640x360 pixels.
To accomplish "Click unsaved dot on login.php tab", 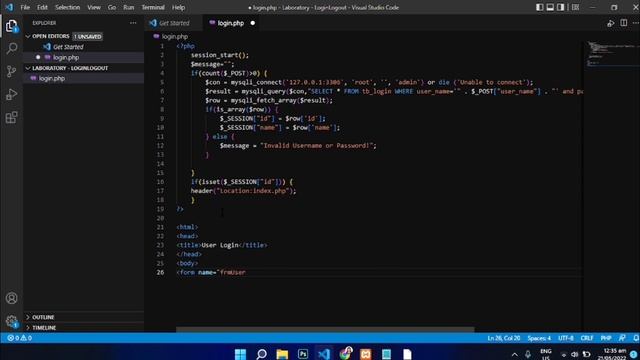I will [x=253, y=23].
